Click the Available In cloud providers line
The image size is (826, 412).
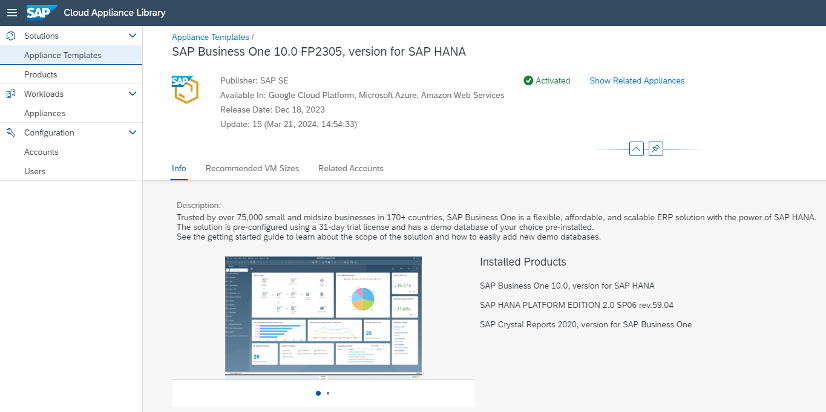click(362, 95)
